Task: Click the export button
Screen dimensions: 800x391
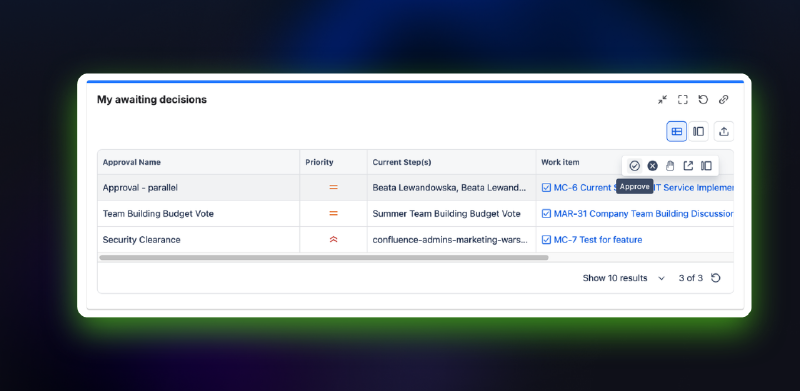Action: pyautogui.click(x=723, y=132)
